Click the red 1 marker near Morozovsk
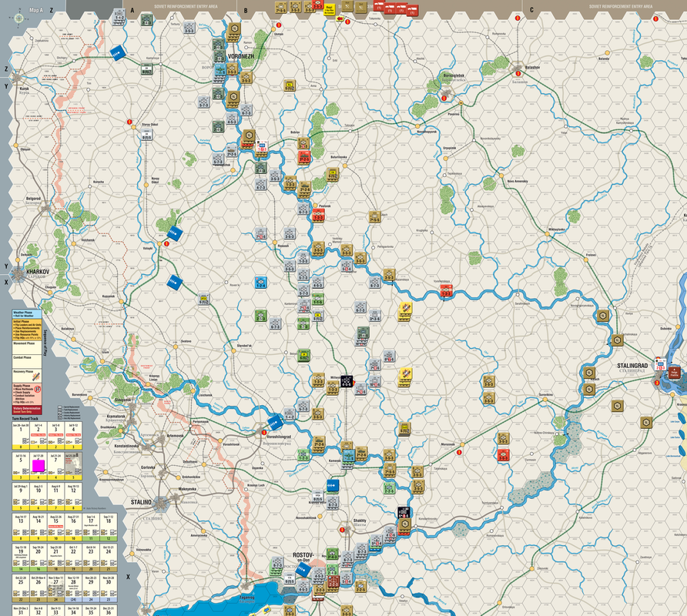687x616 pixels. 459,452
